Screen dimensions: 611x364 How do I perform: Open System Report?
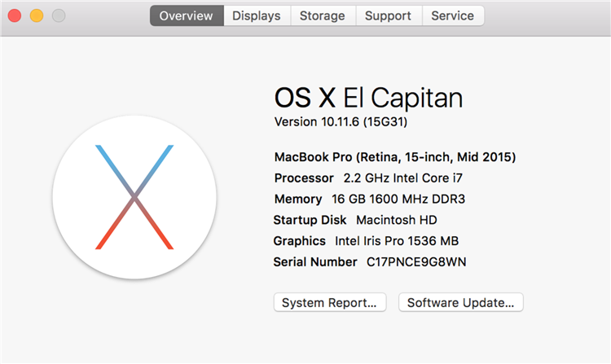coord(329,302)
